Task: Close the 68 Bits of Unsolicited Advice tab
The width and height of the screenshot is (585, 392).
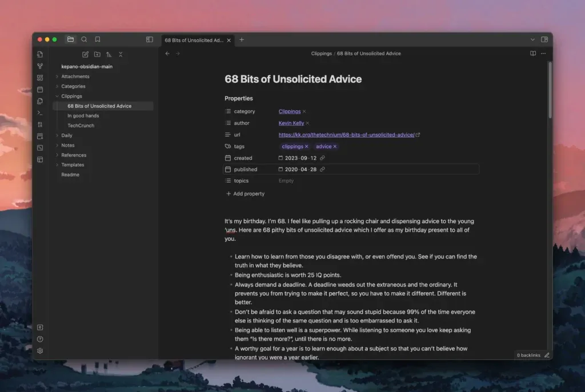Action: [229, 41]
